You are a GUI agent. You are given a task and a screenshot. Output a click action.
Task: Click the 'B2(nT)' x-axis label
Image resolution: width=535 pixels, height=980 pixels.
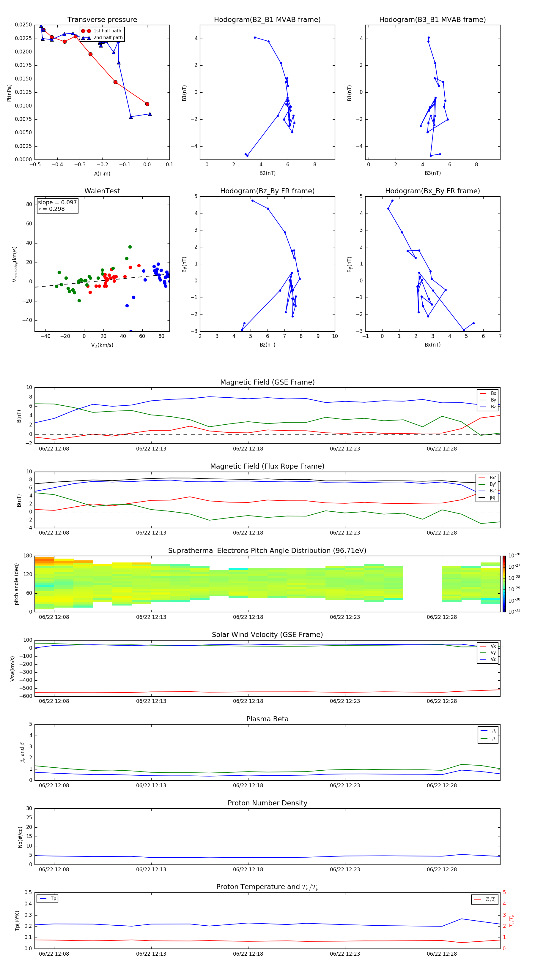[267, 173]
